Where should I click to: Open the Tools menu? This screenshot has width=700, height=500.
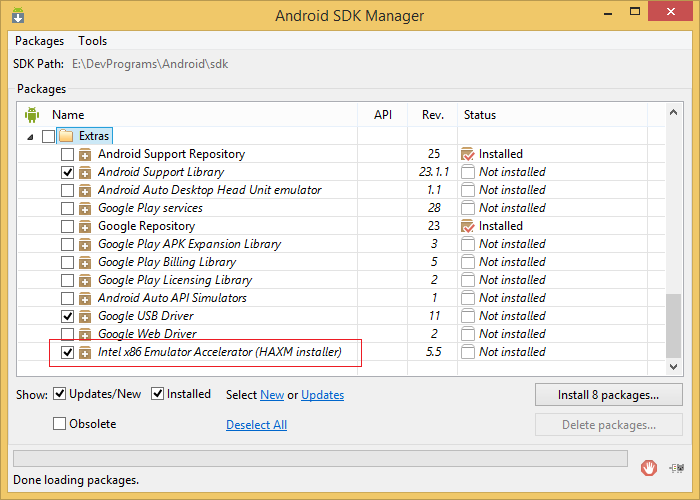point(92,41)
